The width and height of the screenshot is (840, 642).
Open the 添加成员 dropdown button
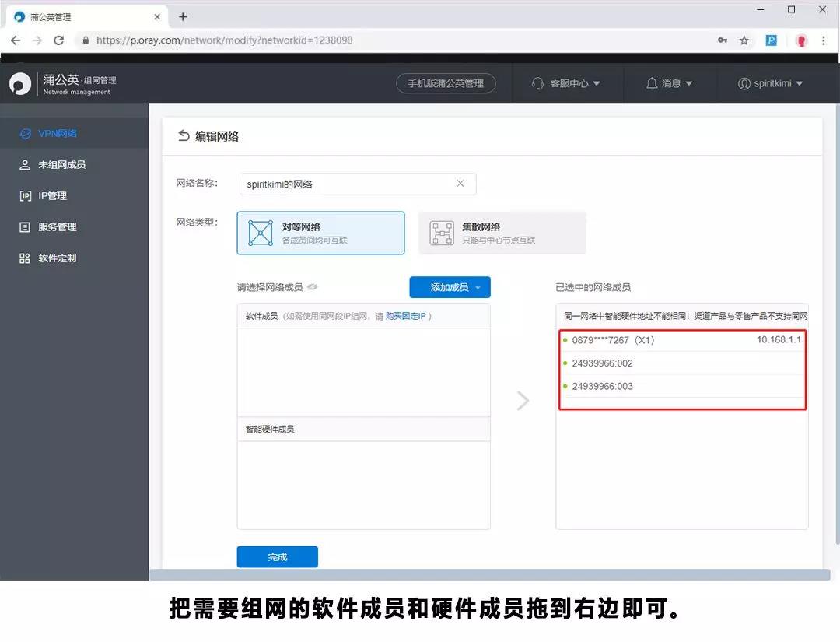(x=450, y=287)
